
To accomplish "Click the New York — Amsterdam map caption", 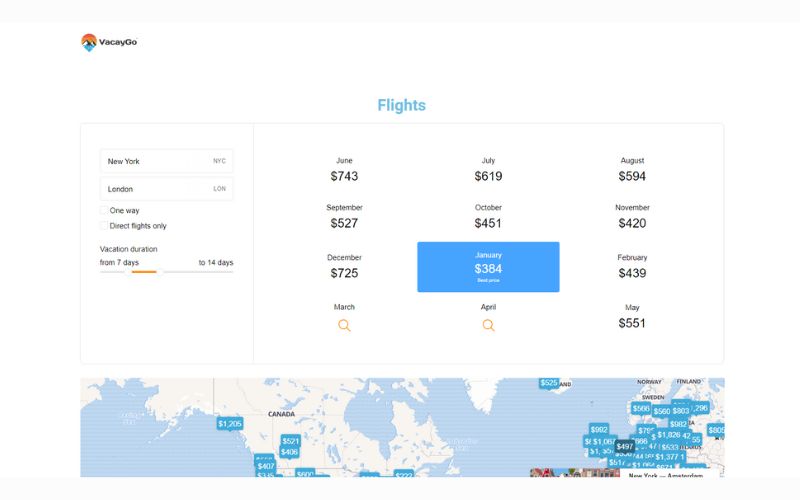I will pos(666,475).
